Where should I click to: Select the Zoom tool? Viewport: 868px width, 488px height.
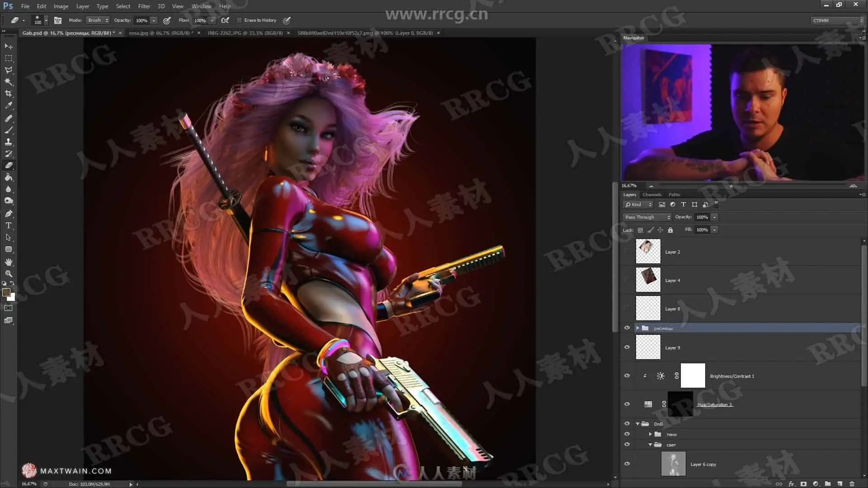(9, 274)
